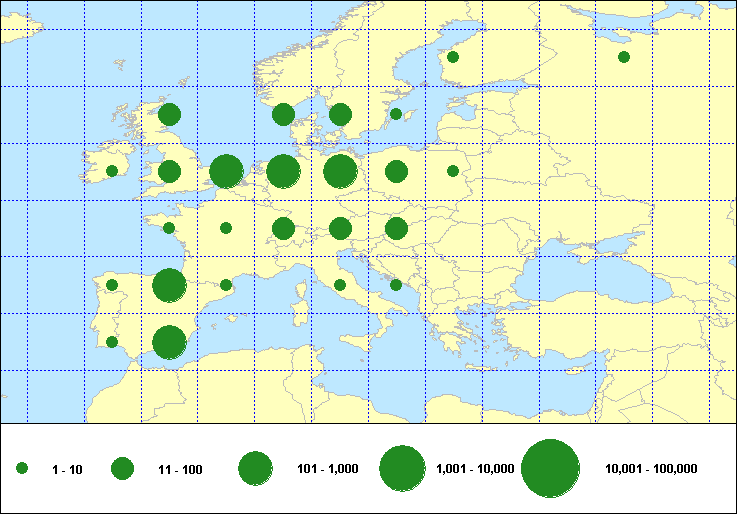Image resolution: width=737 pixels, height=514 pixels.
Task: Click the "1 - 10" legend label
Action: 67,469
